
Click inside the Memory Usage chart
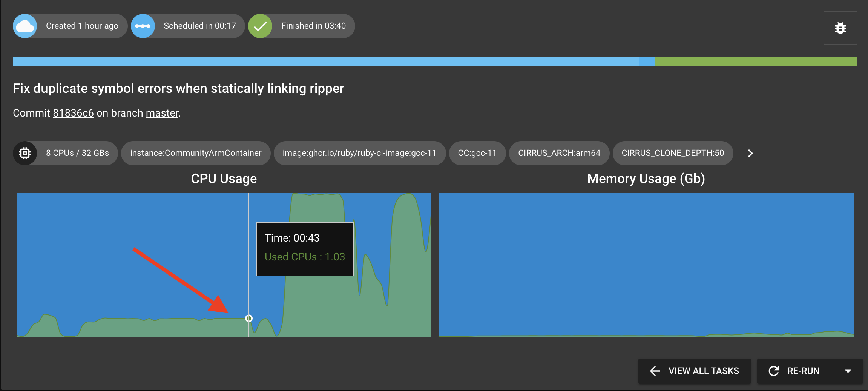[x=646, y=264]
